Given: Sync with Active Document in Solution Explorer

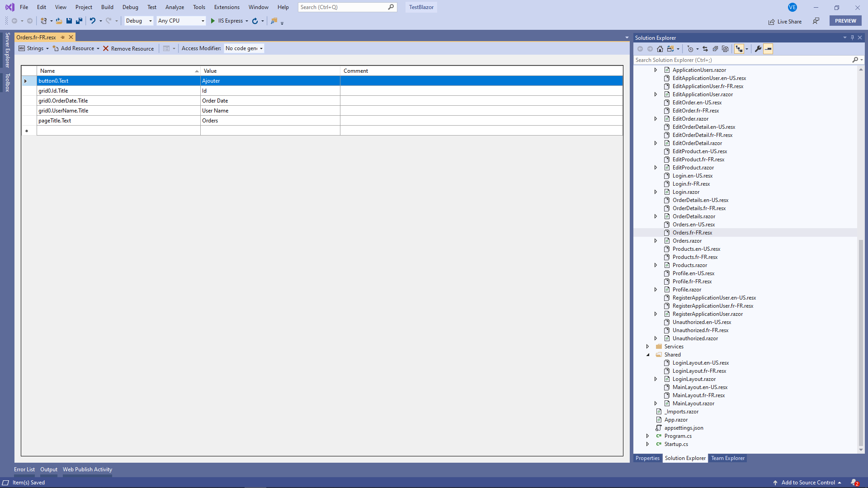Looking at the screenshot, I should click(705, 49).
